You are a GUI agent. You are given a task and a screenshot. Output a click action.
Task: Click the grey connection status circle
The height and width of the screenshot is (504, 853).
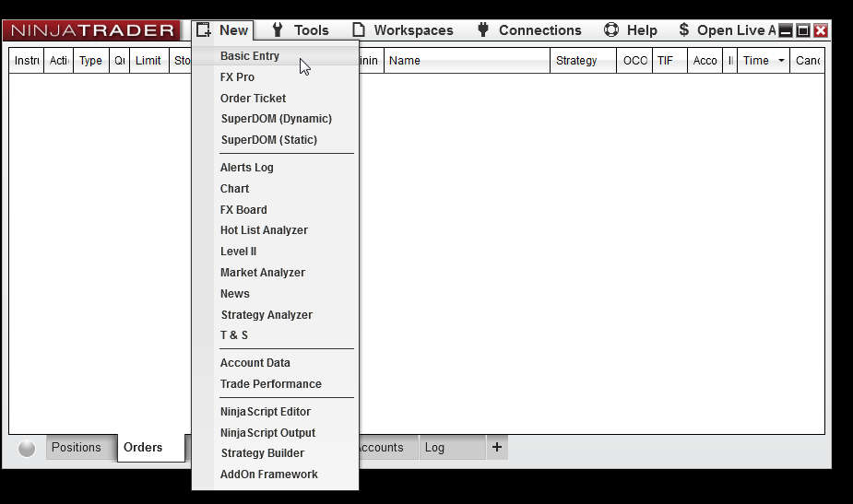pyautogui.click(x=27, y=448)
